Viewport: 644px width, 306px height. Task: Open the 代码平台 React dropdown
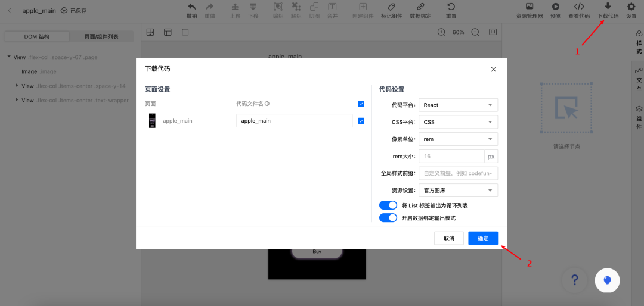click(459, 105)
